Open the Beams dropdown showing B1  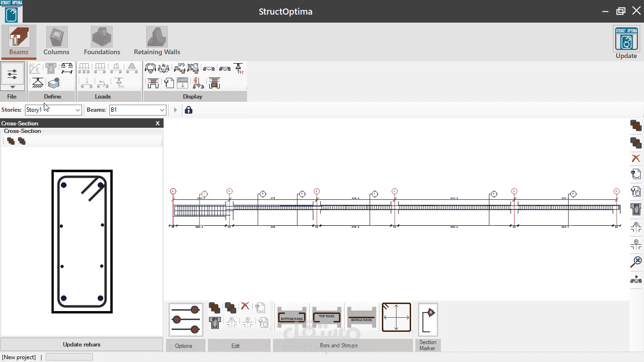coord(138,110)
